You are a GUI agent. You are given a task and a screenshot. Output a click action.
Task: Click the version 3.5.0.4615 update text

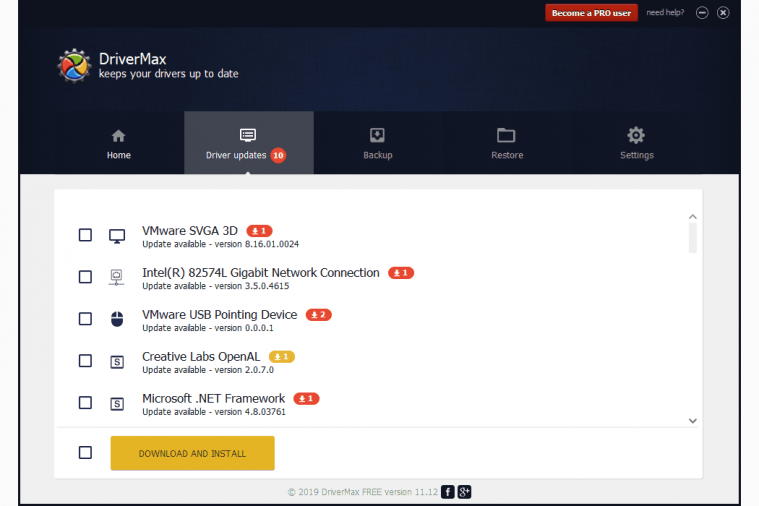(x=216, y=286)
